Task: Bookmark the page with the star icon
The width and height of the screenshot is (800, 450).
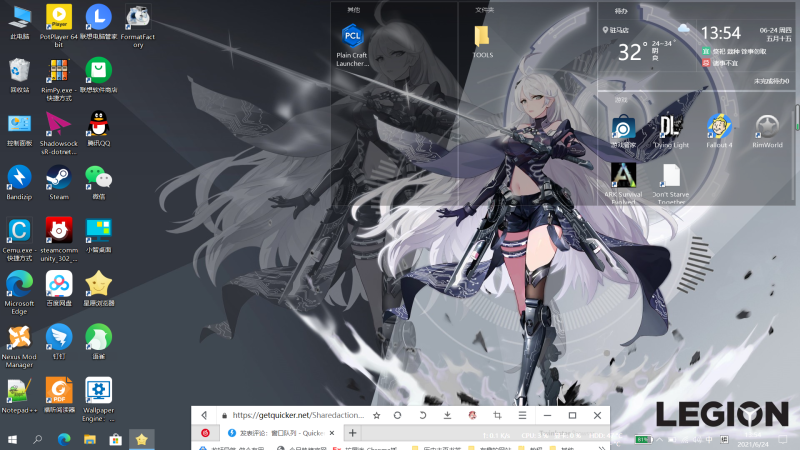Action: [377, 415]
